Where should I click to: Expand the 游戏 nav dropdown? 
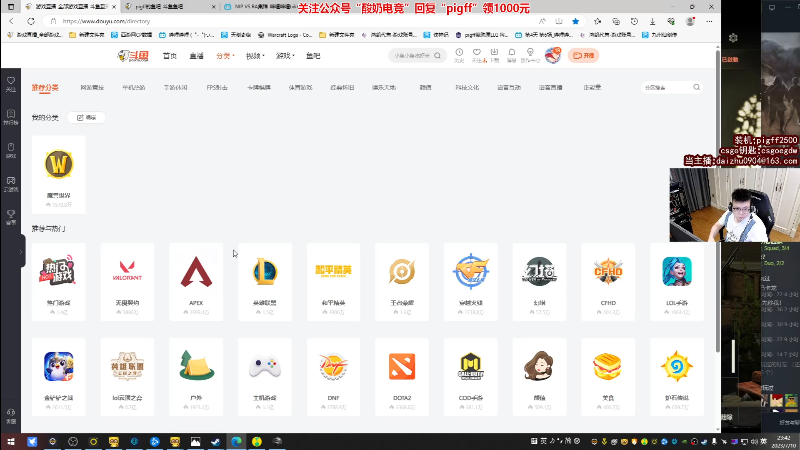285,56
